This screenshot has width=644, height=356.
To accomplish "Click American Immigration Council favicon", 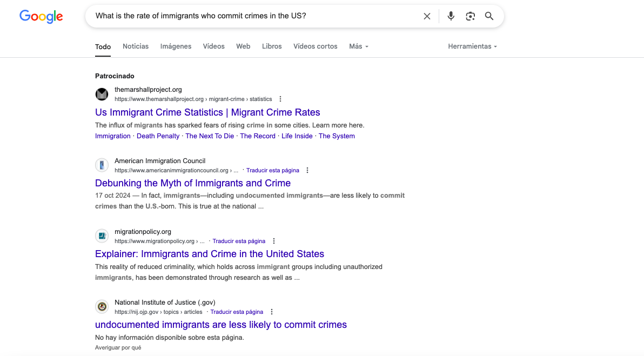I will tap(102, 165).
